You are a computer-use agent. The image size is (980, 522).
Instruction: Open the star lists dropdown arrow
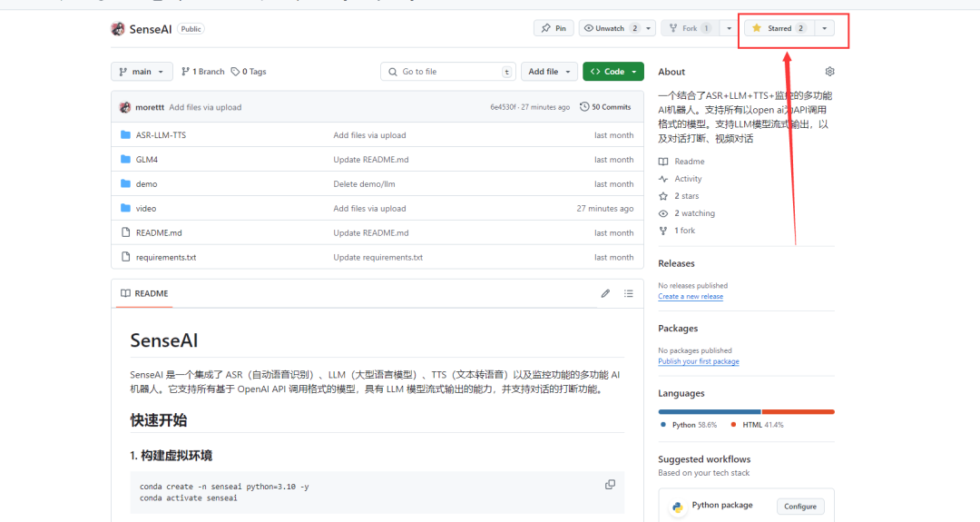[x=824, y=28]
